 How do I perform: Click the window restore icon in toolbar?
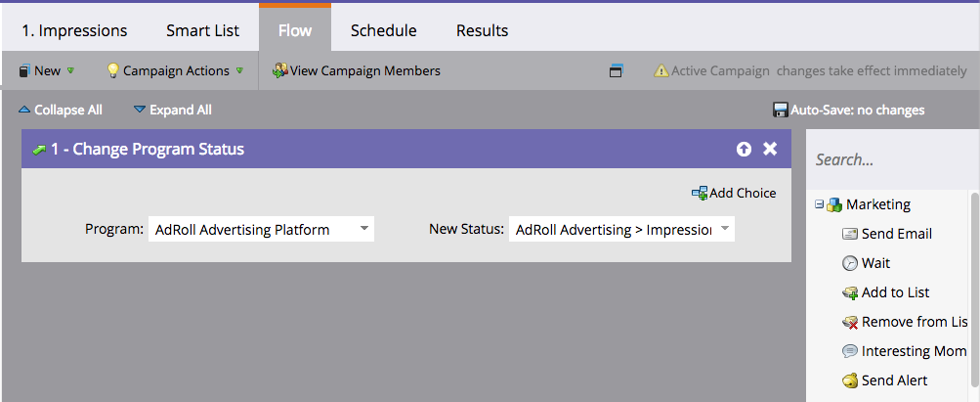[617, 71]
